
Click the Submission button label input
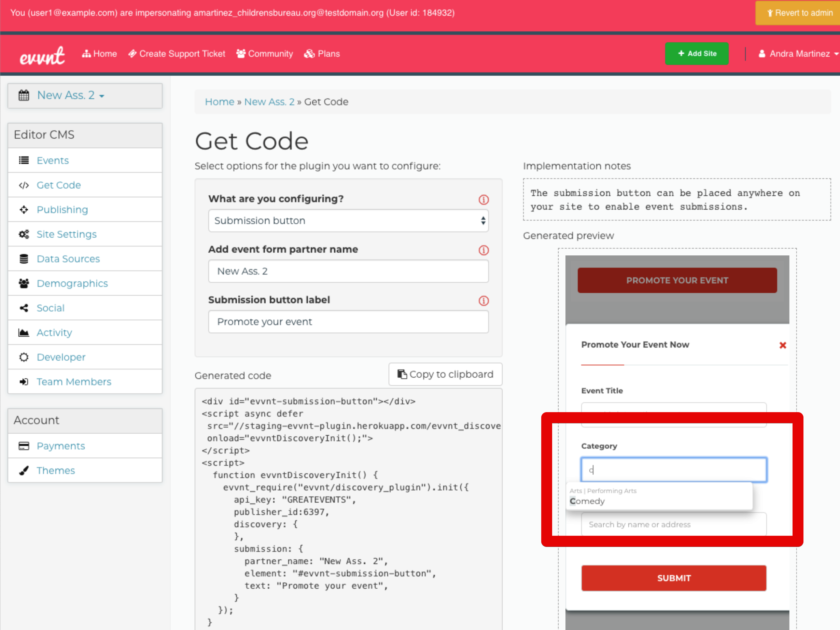pos(348,322)
